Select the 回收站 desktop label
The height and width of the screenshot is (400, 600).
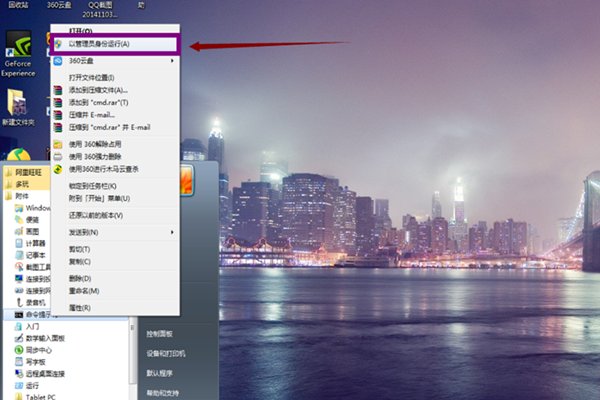pyautogui.click(x=18, y=5)
